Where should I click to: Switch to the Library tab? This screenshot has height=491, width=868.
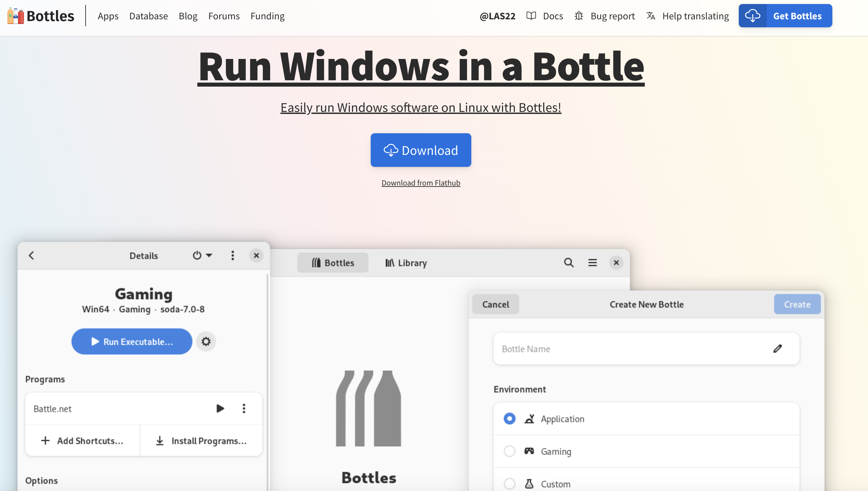coord(406,263)
